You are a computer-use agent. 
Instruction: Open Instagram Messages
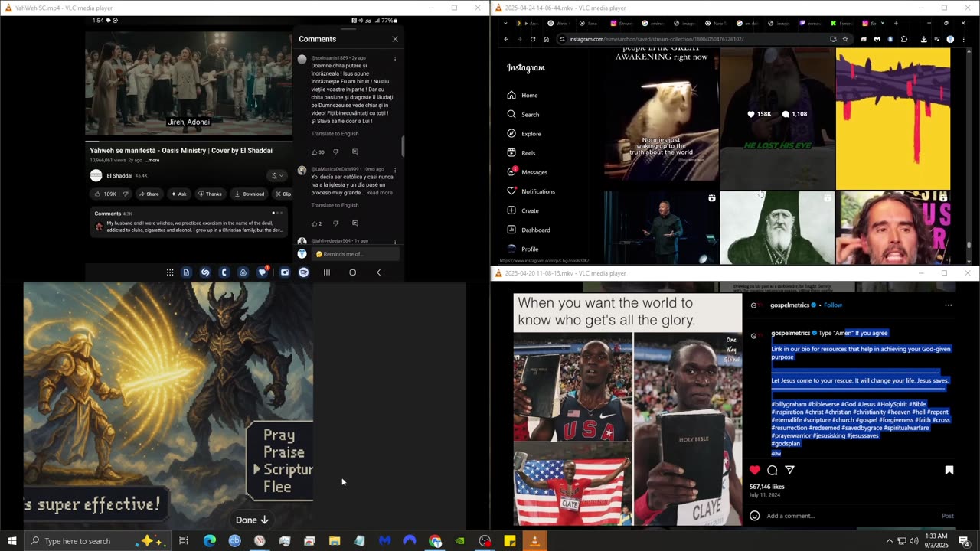527,171
